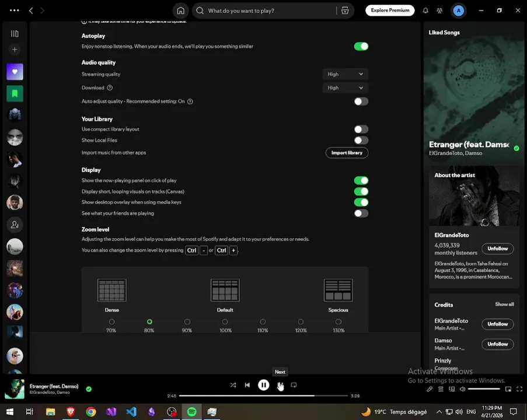
Task: Open File Explorer from taskbar
Action: [x=50, y=412]
